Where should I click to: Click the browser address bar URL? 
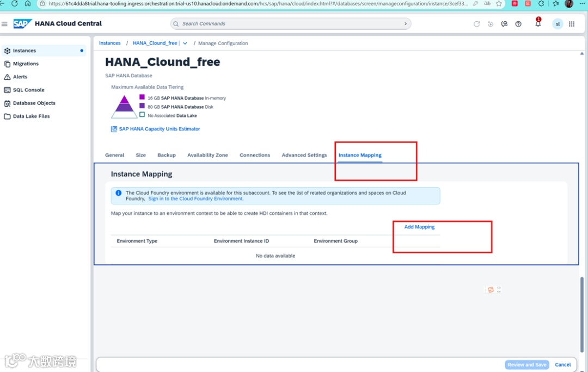click(x=258, y=3)
